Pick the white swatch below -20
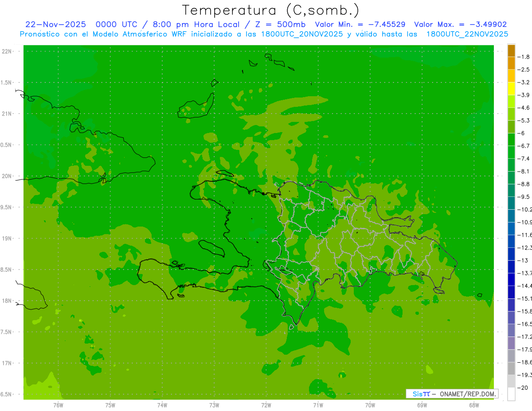 click(511, 394)
